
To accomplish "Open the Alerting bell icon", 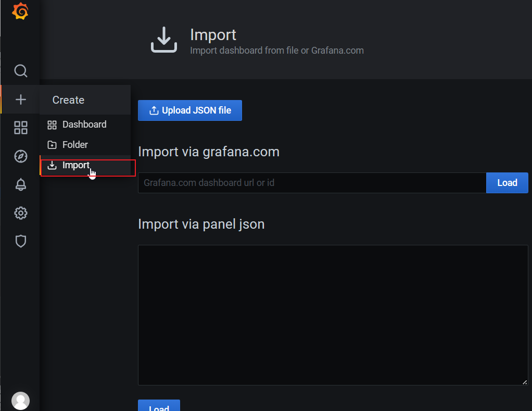I will pyautogui.click(x=21, y=184).
